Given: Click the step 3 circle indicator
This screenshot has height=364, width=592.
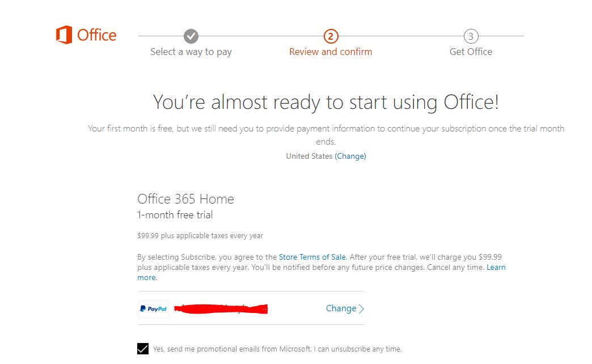Looking at the screenshot, I should pos(471,36).
